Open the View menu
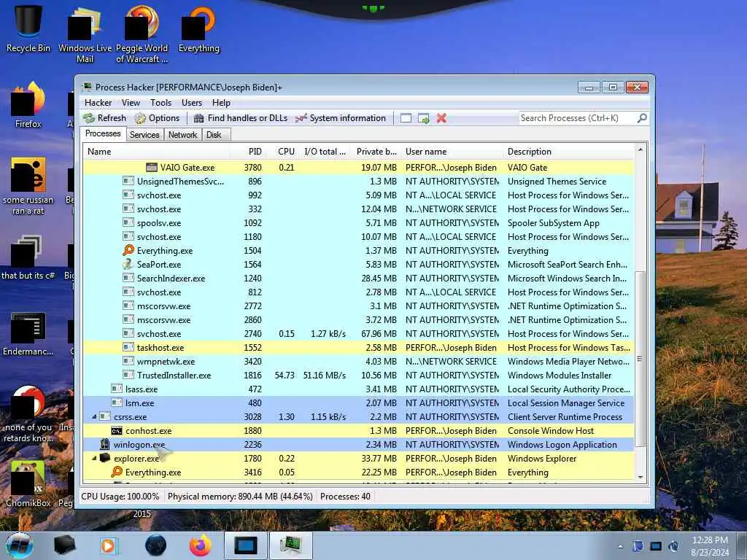This screenshot has width=747, height=560. click(131, 102)
